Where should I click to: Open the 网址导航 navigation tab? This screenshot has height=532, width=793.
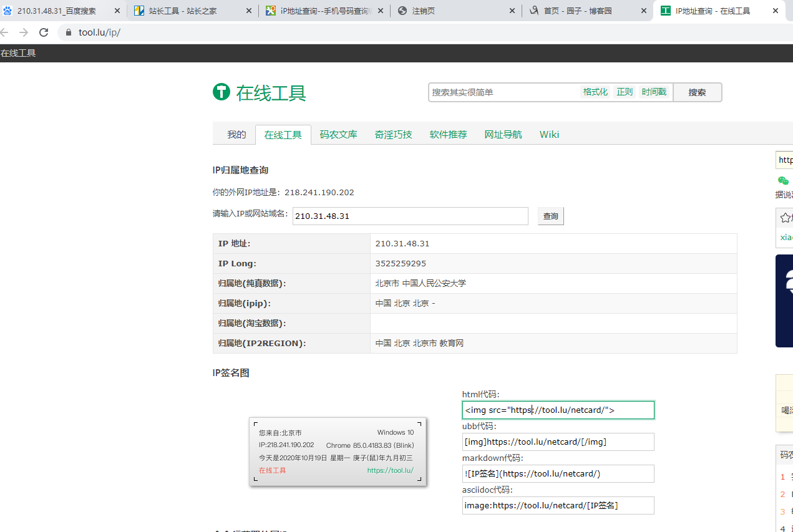(504, 134)
